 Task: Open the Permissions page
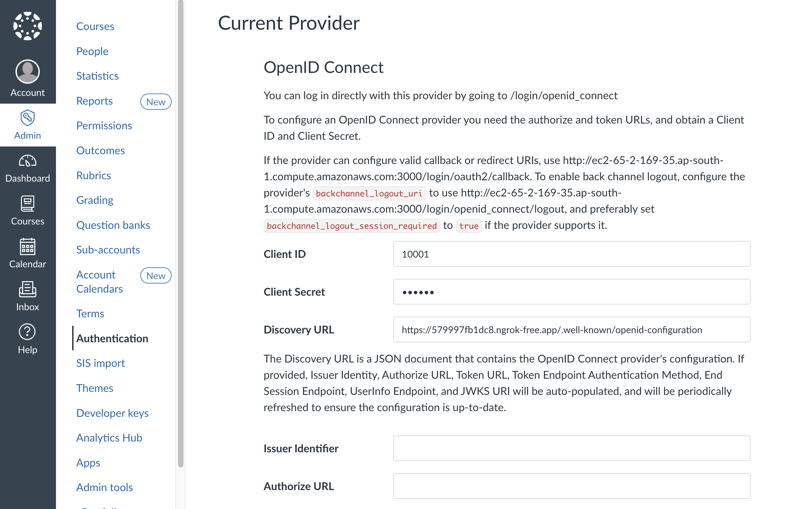coord(104,125)
